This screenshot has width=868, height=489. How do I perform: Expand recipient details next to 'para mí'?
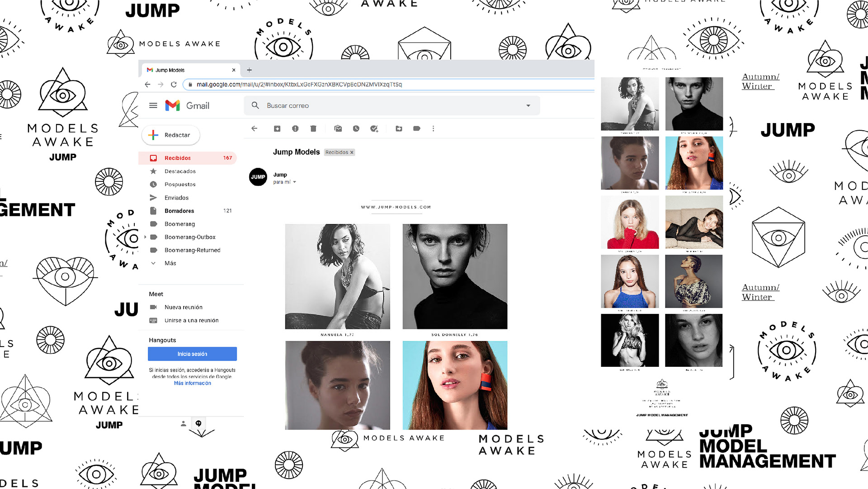click(295, 182)
